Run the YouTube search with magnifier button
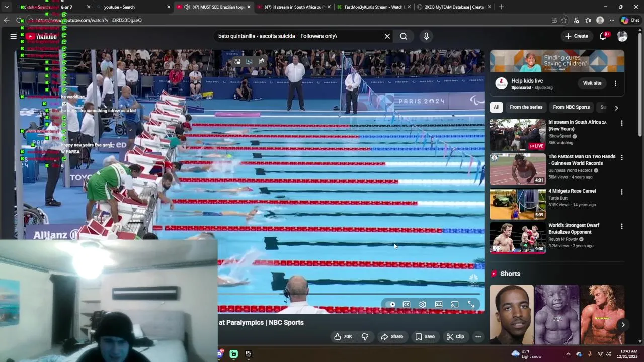This screenshot has height=362, width=644. point(404,36)
